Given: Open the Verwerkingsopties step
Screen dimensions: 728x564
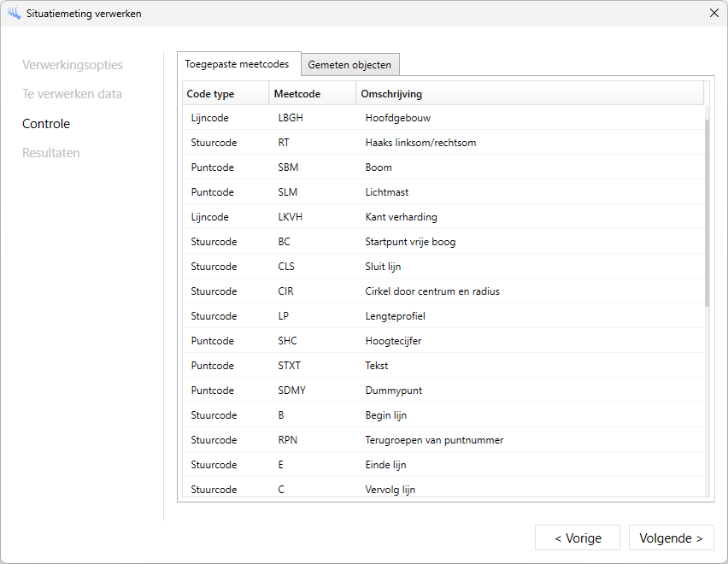Looking at the screenshot, I should [73, 65].
